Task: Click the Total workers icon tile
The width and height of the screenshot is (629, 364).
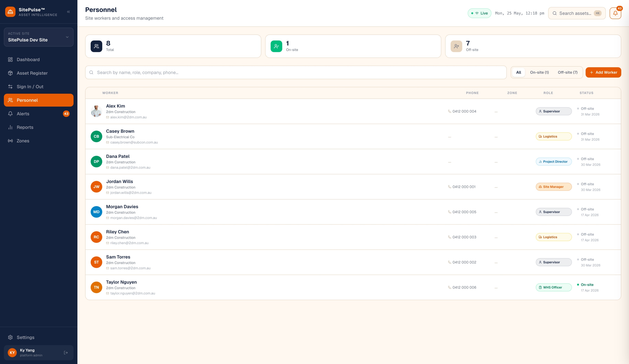Action: pos(96,46)
